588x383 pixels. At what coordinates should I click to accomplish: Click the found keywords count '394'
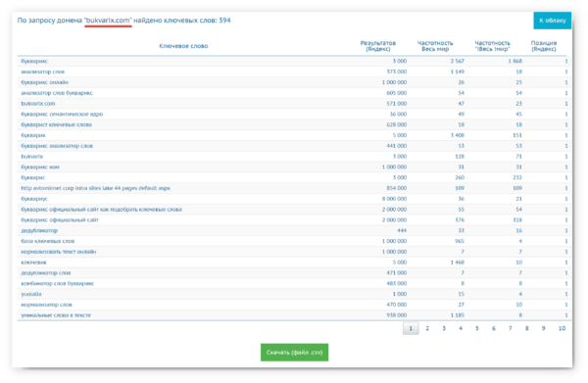click(224, 21)
